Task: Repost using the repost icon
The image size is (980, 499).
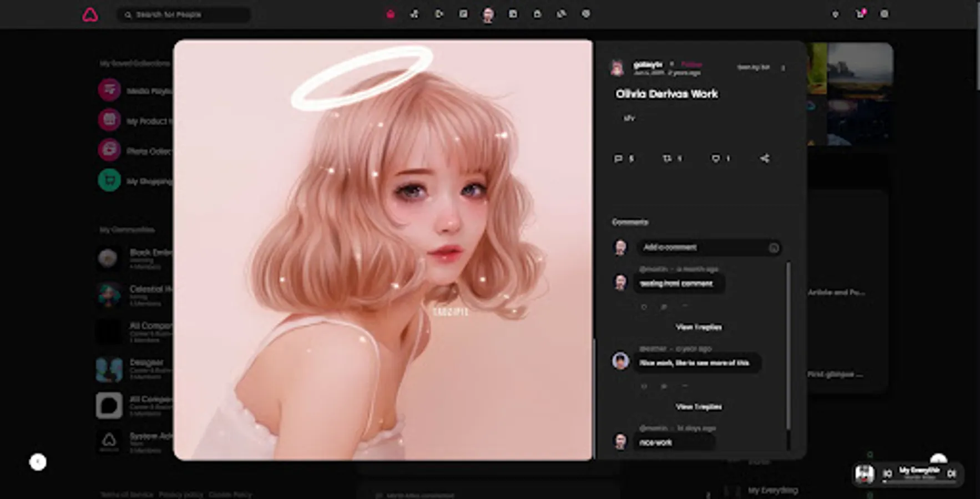Action: pos(667,159)
